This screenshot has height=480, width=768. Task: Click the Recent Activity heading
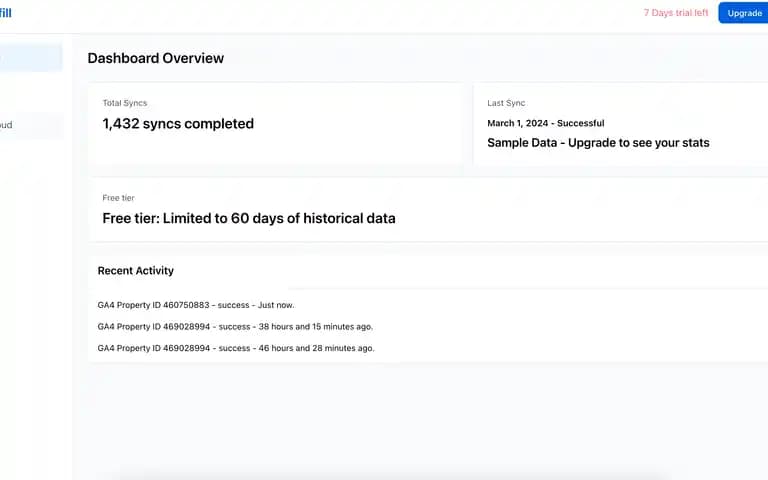click(x=136, y=271)
